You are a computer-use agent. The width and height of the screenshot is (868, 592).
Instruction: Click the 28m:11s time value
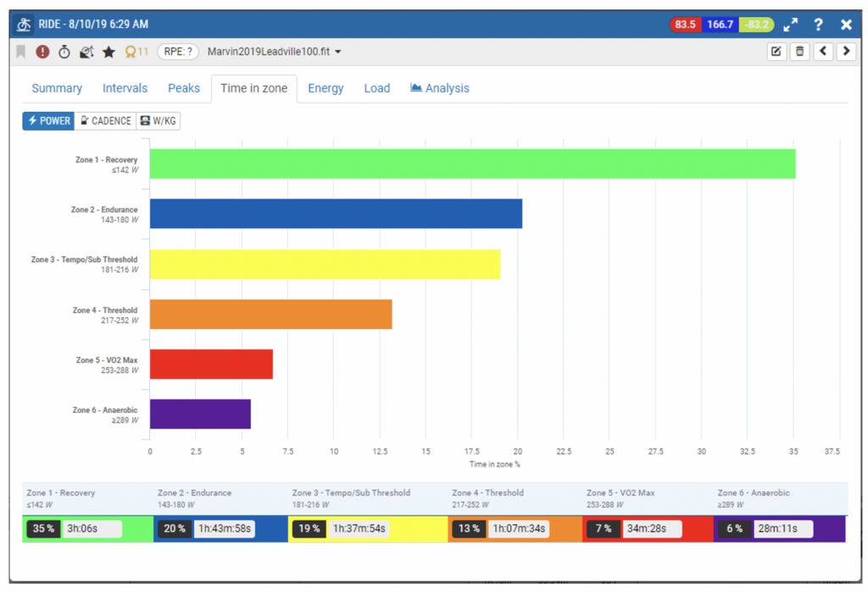pos(783,528)
